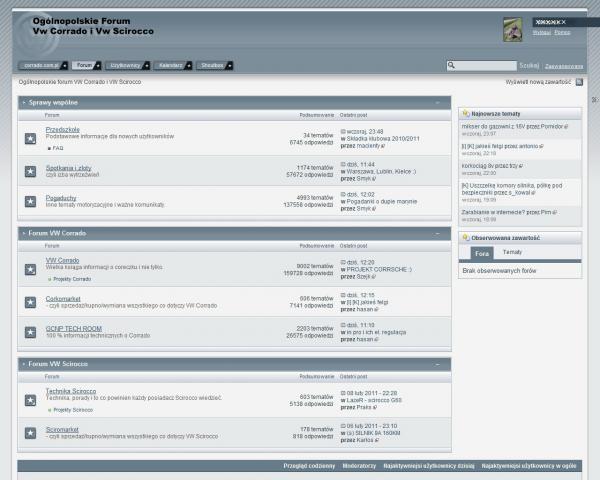
Task: Switch to the Fora tab
Action: [x=482, y=253]
